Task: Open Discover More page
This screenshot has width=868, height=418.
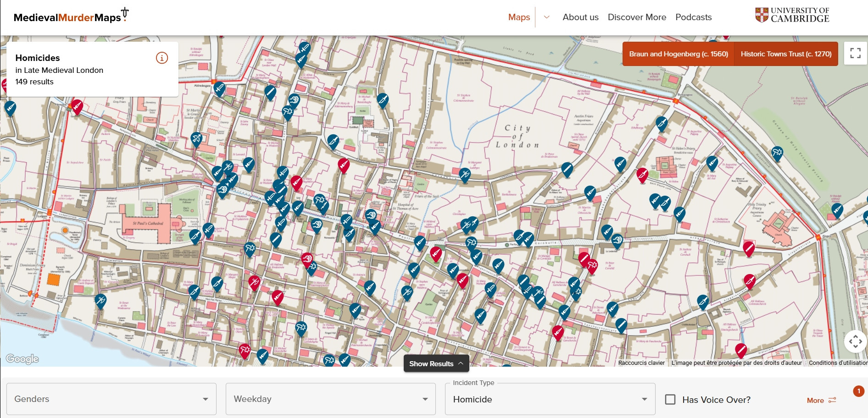Action: tap(637, 17)
